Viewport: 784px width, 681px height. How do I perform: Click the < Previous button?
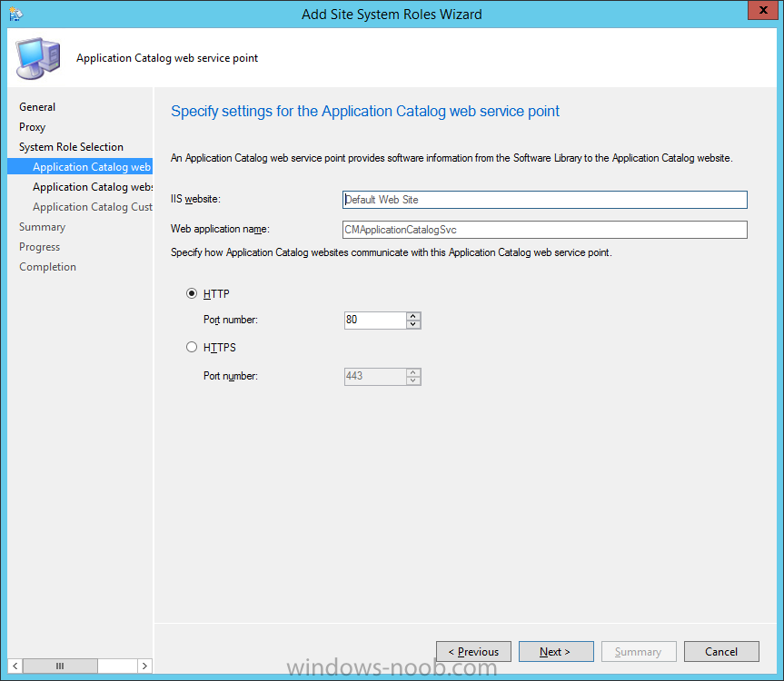click(473, 652)
